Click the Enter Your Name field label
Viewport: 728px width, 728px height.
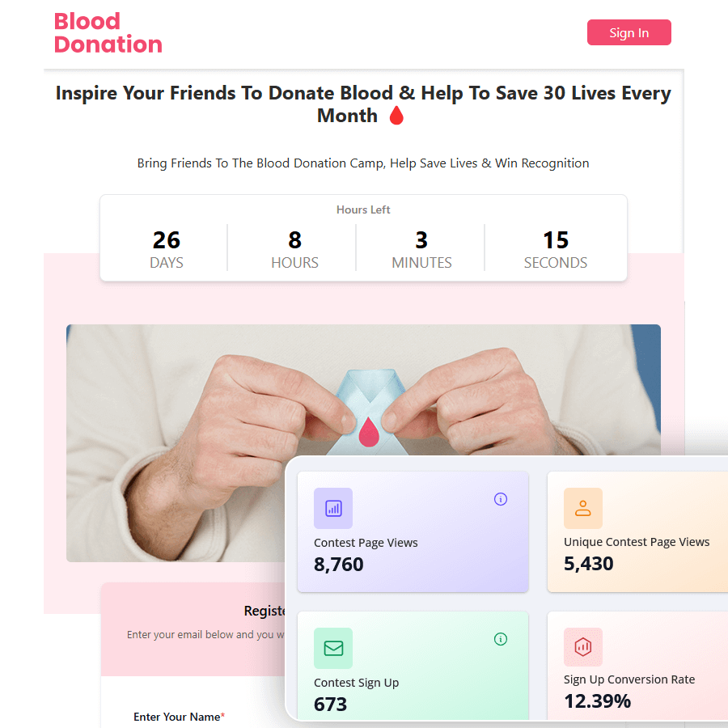pos(180,717)
